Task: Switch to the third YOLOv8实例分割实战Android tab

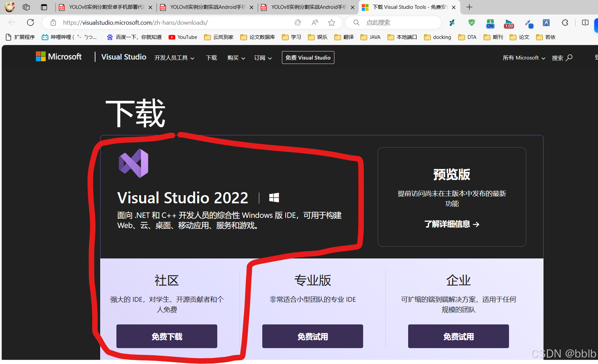Action: coord(308,7)
